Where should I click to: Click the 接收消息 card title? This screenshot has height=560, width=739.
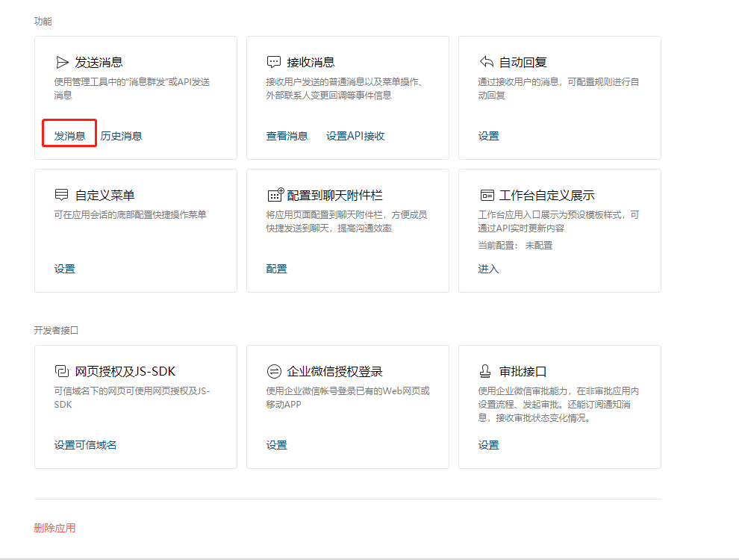(x=311, y=62)
